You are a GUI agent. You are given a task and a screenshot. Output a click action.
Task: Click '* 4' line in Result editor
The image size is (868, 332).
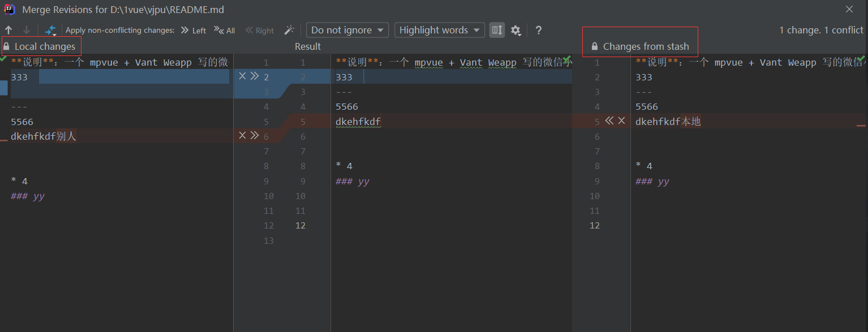(344, 166)
